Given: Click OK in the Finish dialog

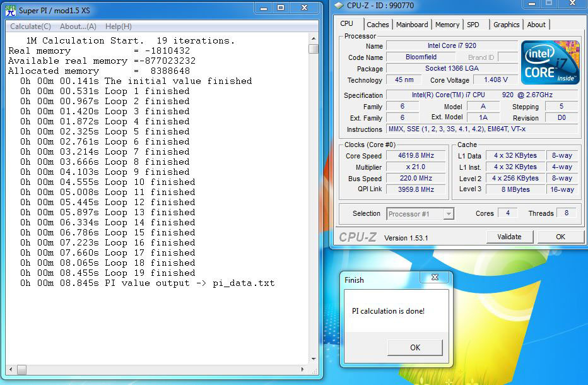Looking at the screenshot, I should coord(415,348).
